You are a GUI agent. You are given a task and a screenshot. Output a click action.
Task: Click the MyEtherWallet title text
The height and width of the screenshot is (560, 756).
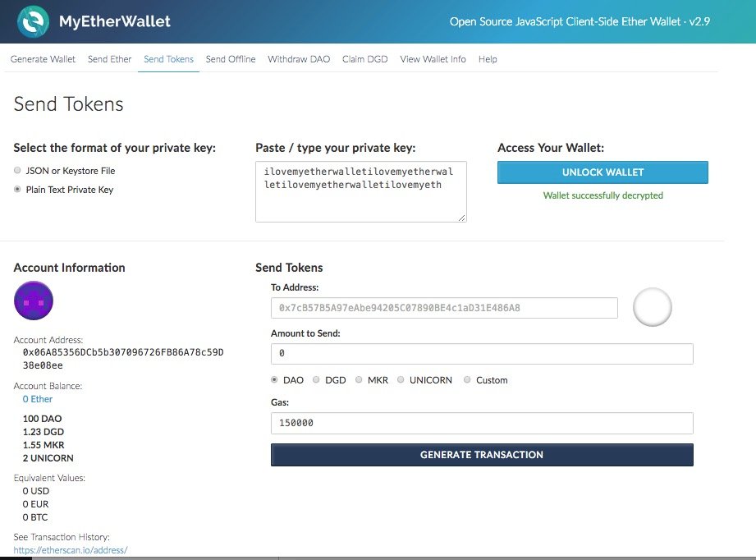click(x=115, y=21)
